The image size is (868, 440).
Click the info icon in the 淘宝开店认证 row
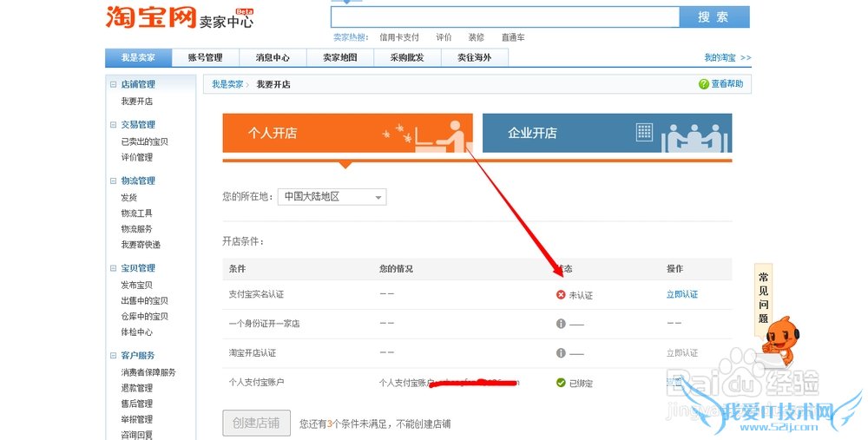tap(561, 353)
